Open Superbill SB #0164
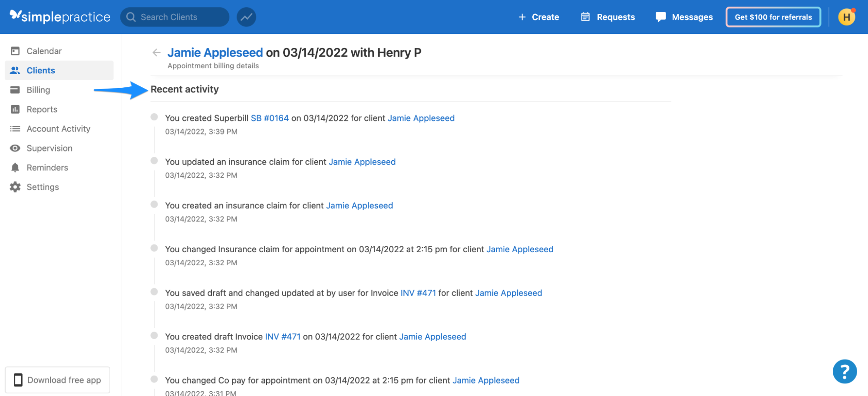 (x=269, y=118)
